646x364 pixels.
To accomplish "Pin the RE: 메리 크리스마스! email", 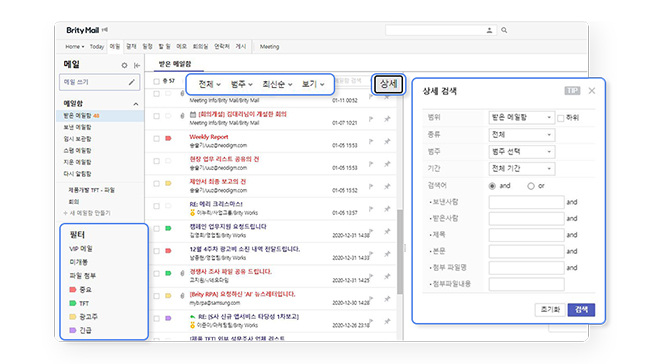I will pyautogui.click(x=387, y=209).
